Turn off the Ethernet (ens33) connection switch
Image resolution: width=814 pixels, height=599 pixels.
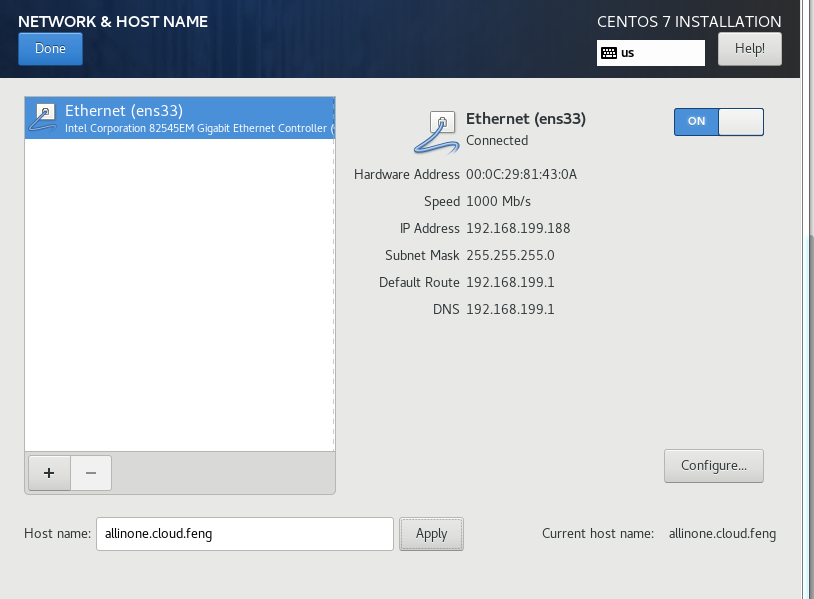[718, 121]
